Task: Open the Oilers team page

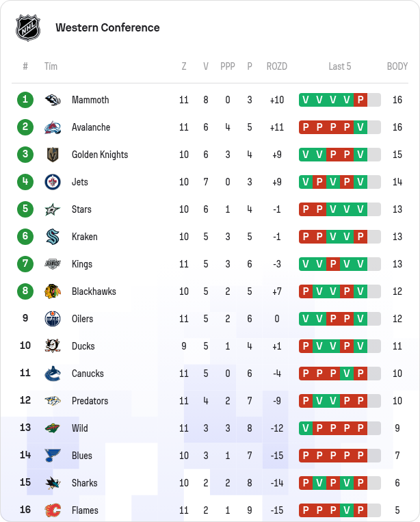Action: [x=82, y=319]
